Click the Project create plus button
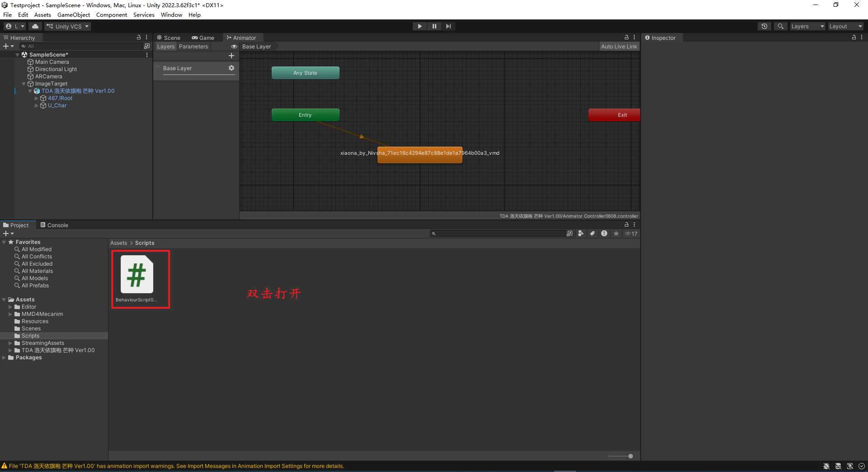 pos(8,234)
